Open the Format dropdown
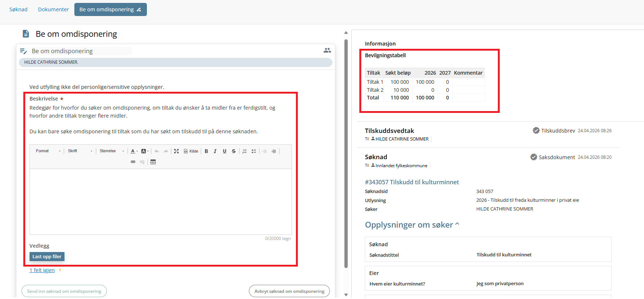The height and width of the screenshot is (299, 644). tap(48, 151)
